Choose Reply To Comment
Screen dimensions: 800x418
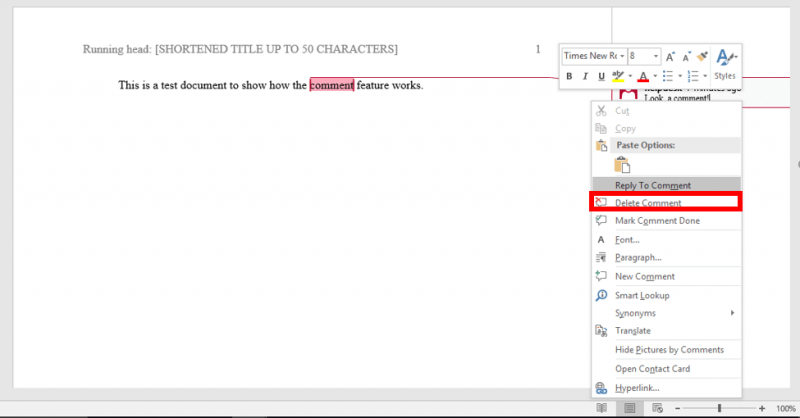(x=666, y=185)
